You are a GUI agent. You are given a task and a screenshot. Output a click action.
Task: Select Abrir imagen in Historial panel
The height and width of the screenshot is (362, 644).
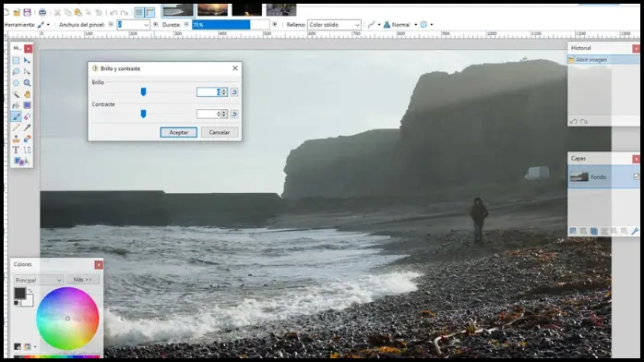(x=603, y=60)
